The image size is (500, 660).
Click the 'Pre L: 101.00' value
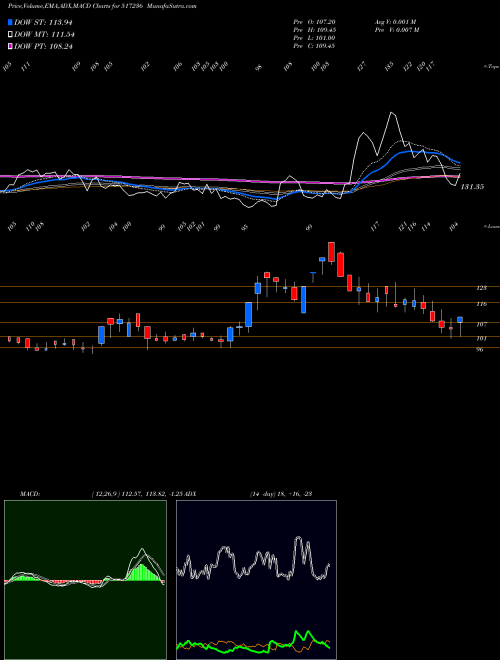[314, 38]
